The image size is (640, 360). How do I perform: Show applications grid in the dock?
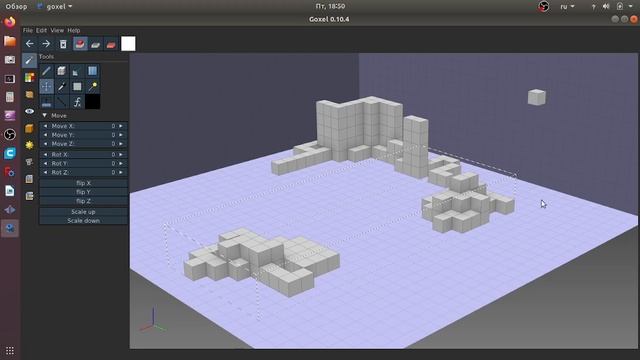tap(10, 351)
